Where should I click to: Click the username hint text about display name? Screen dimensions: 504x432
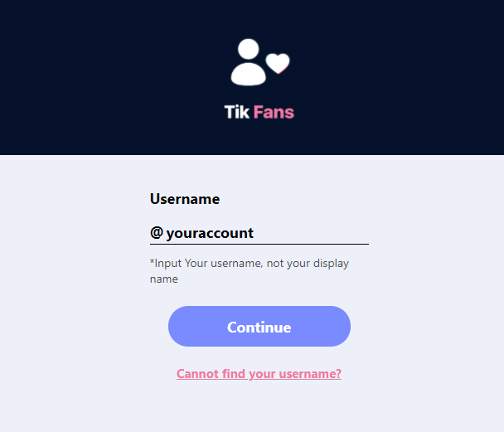[250, 271]
